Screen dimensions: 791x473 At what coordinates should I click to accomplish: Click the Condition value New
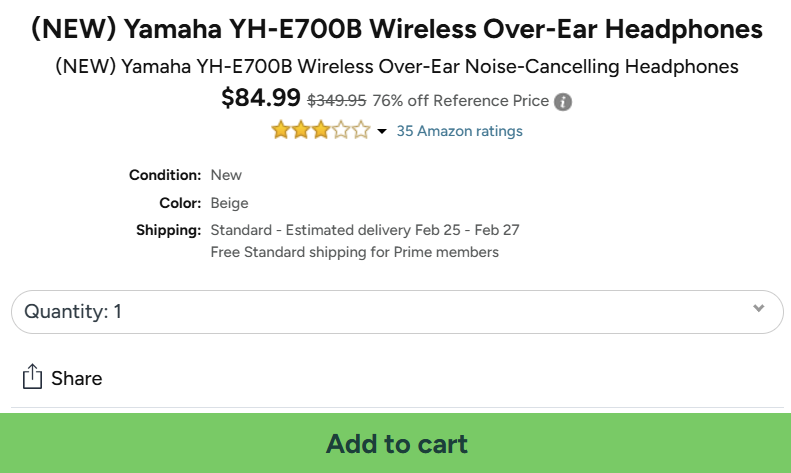click(x=226, y=175)
